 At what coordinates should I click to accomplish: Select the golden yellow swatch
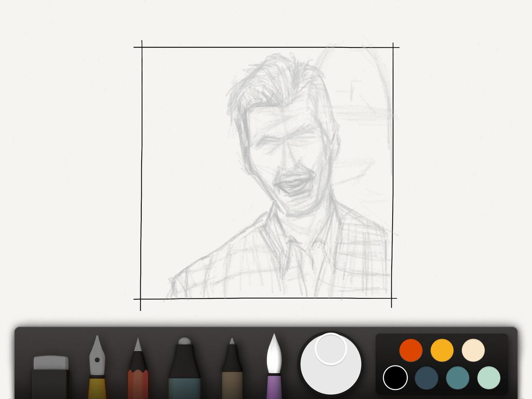tap(442, 350)
